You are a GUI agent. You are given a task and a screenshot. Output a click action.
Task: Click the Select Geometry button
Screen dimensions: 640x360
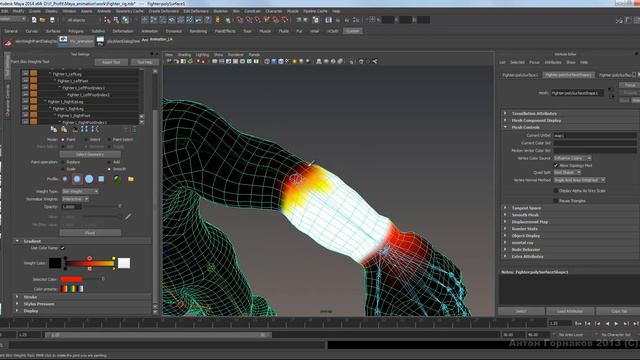coord(90,154)
